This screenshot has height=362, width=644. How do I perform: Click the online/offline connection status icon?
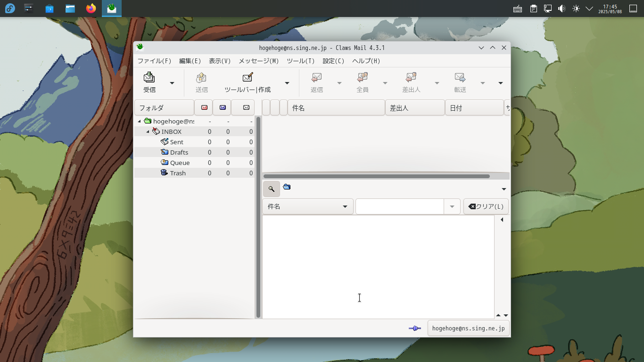click(414, 329)
